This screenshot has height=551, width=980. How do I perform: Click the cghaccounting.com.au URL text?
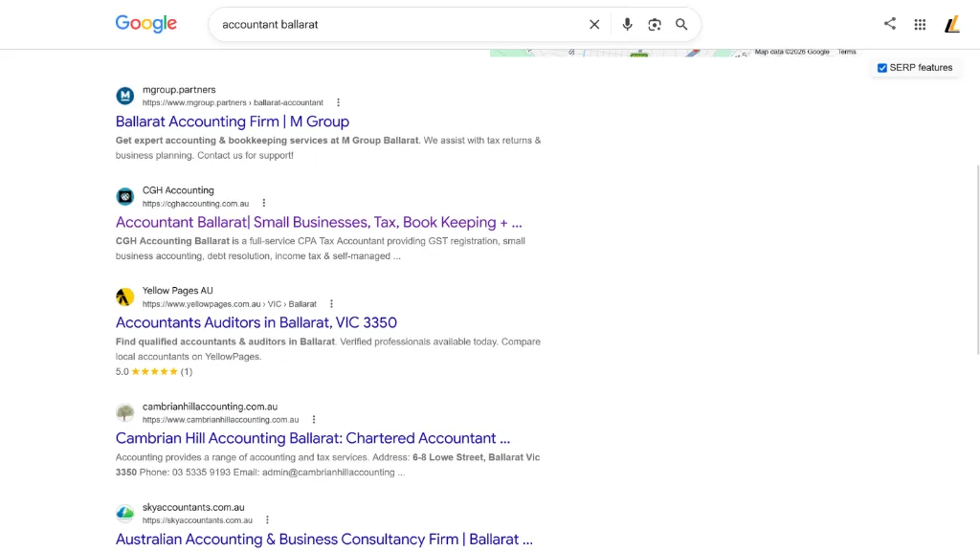click(195, 204)
